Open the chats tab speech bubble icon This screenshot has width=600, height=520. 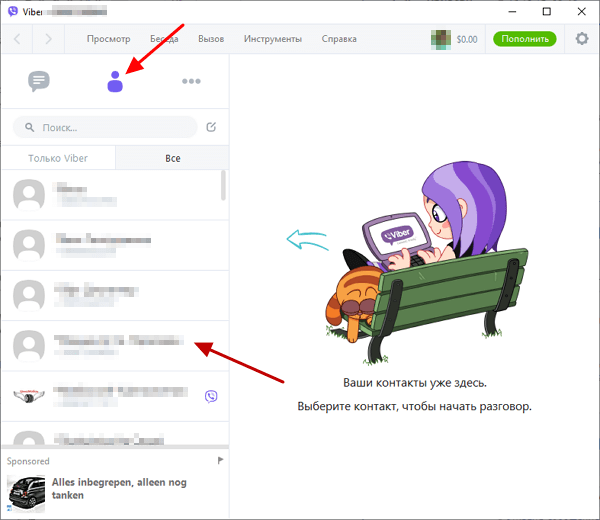(x=39, y=81)
